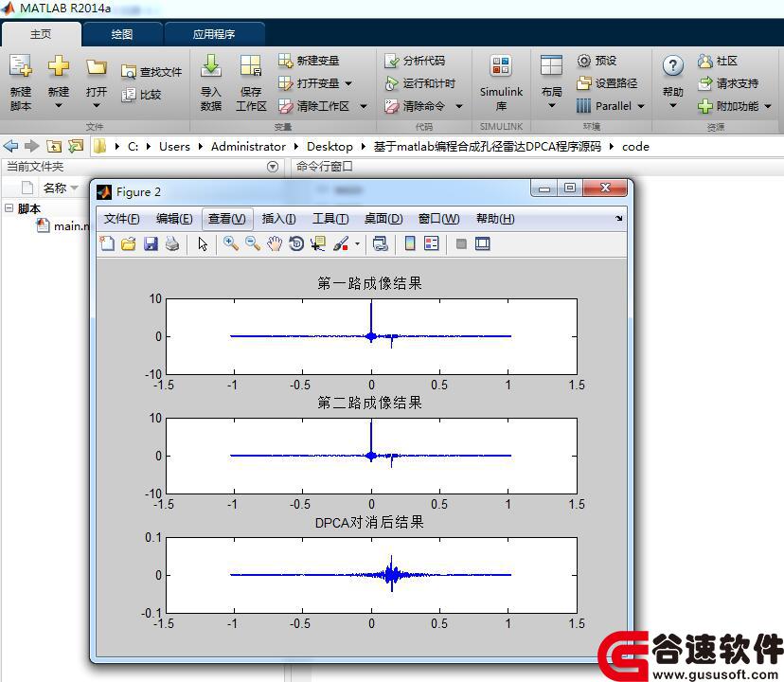Switch to the 应用程序 tab

pyautogui.click(x=214, y=34)
